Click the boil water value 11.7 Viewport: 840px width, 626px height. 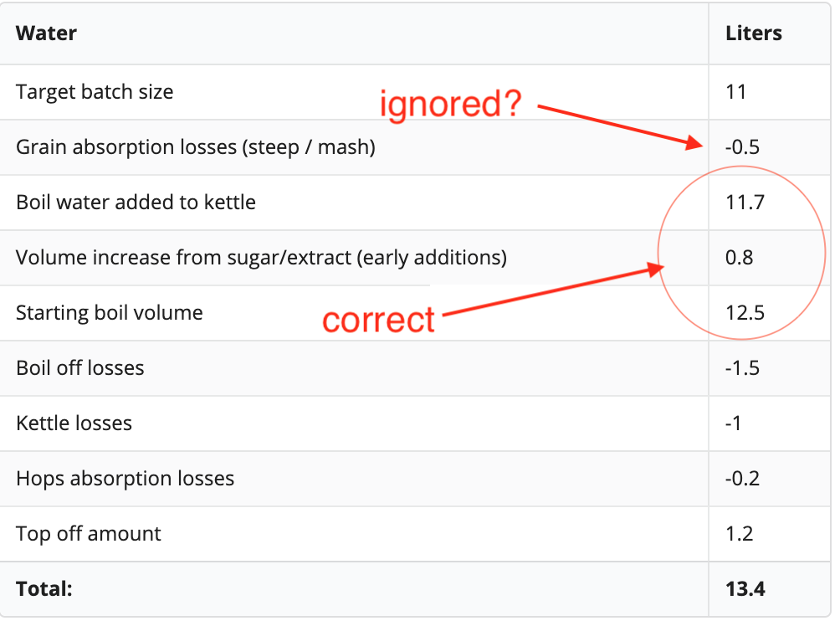pos(745,203)
